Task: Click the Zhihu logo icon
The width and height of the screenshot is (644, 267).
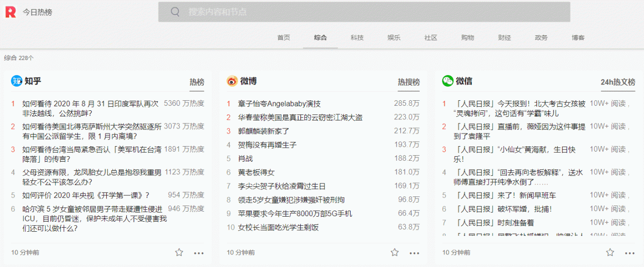Action: (17, 81)
